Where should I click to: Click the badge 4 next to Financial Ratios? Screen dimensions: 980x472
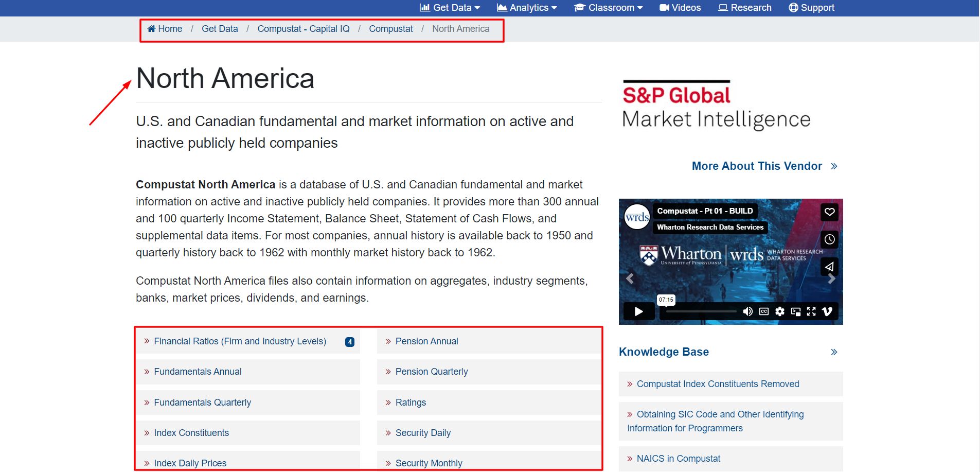click(x=350, y=342)
